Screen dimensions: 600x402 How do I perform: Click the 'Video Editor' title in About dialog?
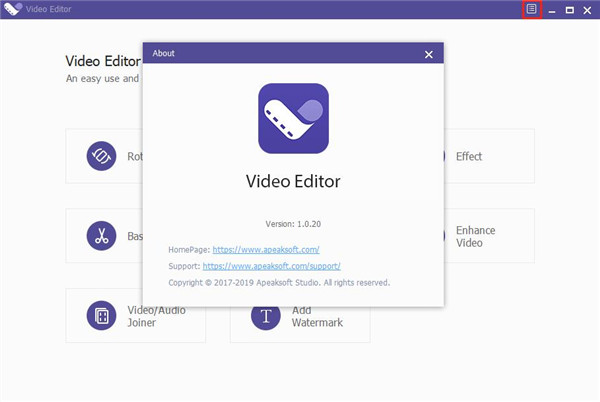click(293, 181)
